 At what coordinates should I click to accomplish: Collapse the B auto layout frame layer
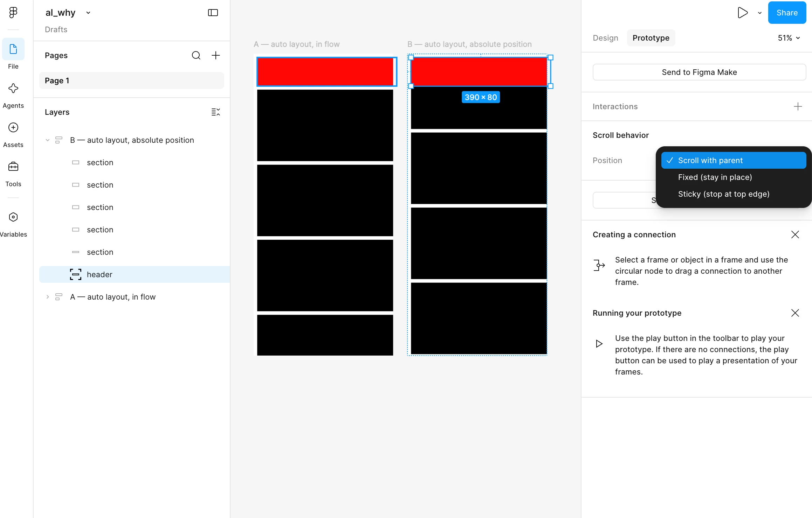click(x=48, y=140)
